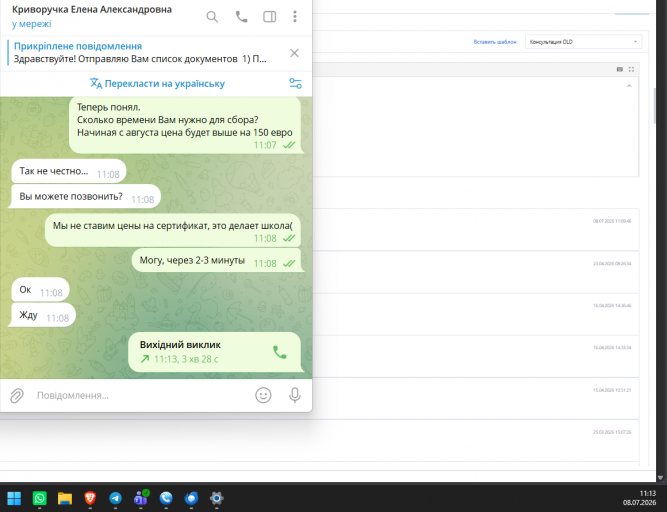Open Thunderbird from the taskbar
This screenshot has height=512, width=667.
[x=191, y=498]
